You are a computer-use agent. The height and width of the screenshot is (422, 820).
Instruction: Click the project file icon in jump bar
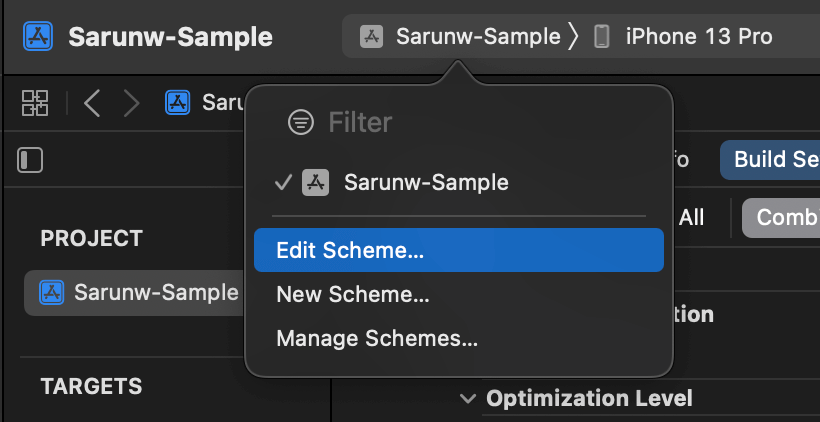[x=178, y=102]
